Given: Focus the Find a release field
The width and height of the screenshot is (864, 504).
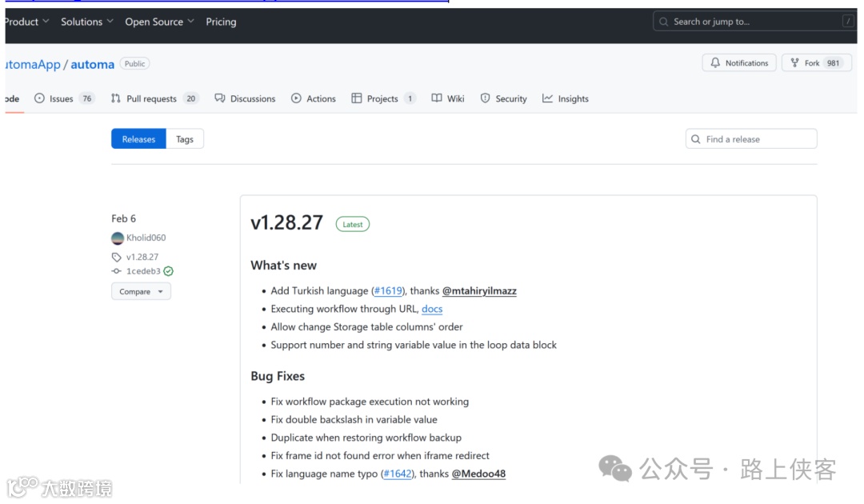Looking at the screenshot, I should pos(751,139).
